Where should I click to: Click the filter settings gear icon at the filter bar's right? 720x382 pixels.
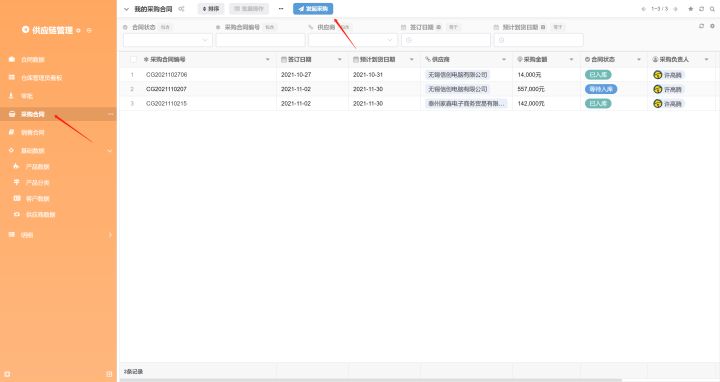(712, 26)
